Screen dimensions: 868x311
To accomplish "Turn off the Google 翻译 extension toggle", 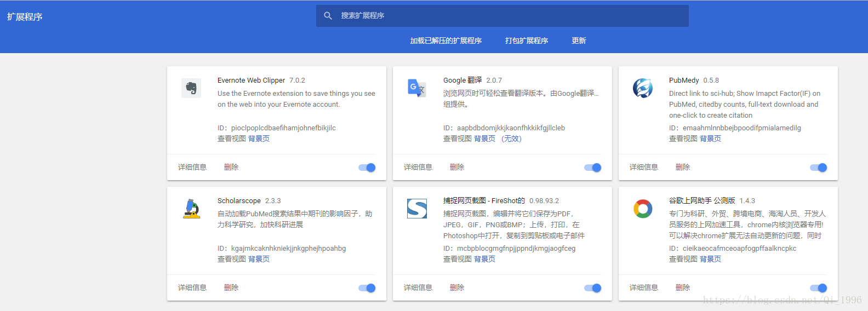I will click(x=593, y=168).
